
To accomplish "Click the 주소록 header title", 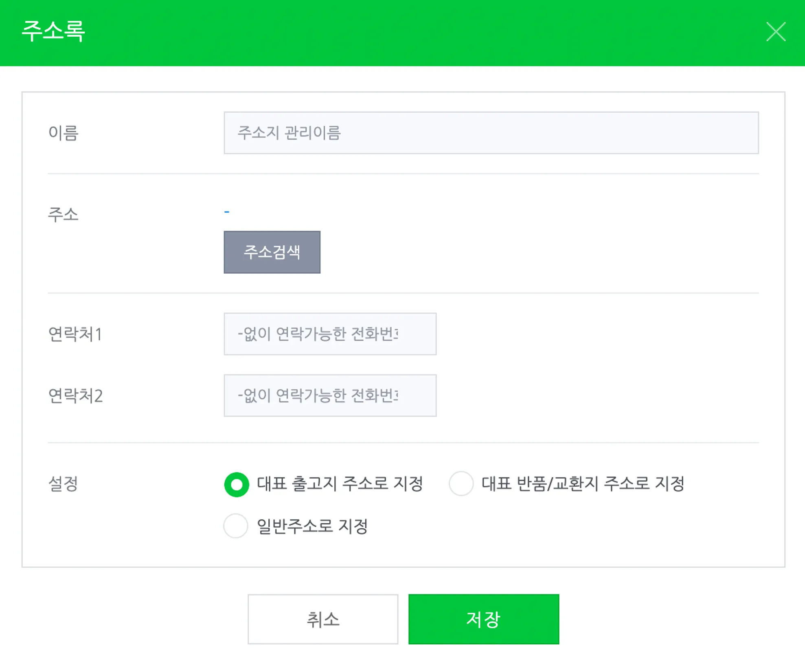I will (53, 31).
